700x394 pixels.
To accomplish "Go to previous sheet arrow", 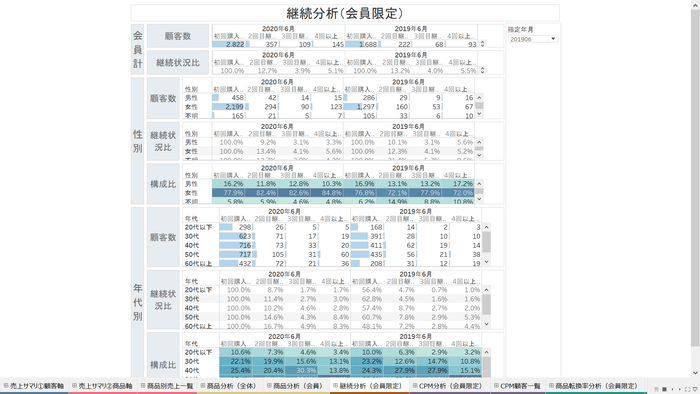I will tap(672, 389).
